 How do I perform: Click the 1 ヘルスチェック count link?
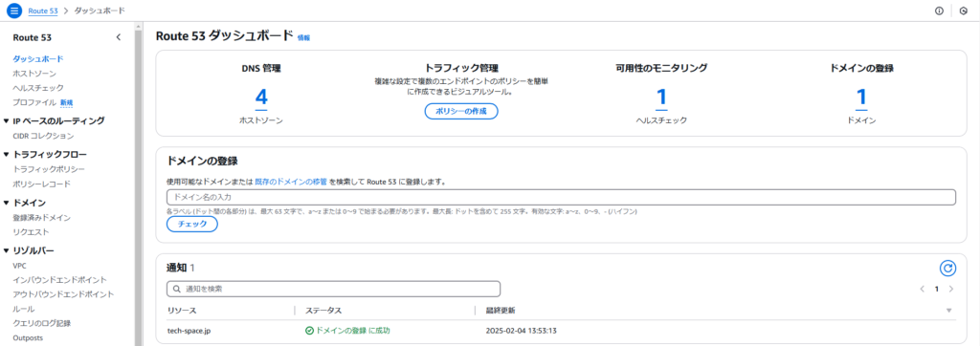click(661, 97)
